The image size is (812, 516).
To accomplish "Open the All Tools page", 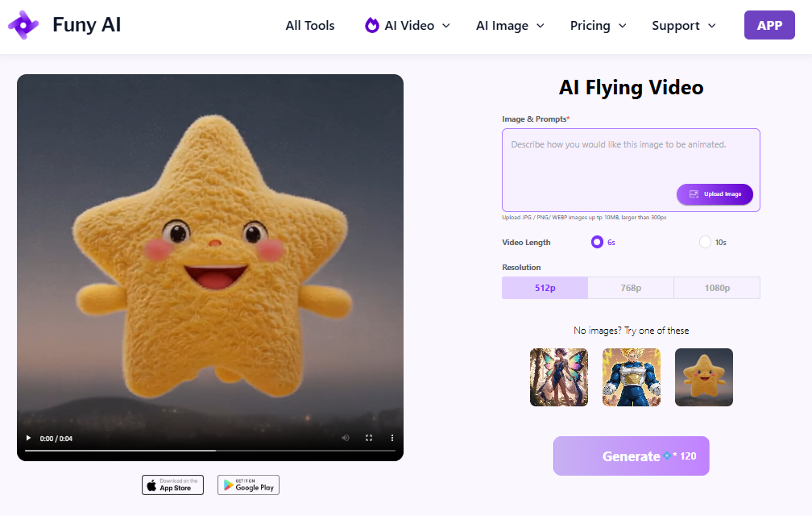I will (x=309, y=25).
